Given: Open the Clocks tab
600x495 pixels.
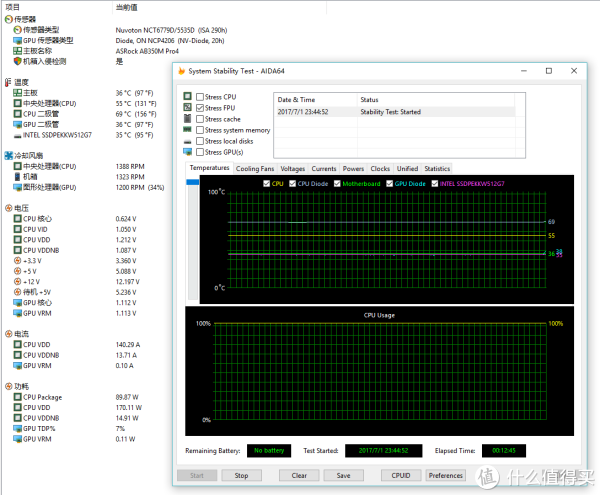Looking at the screenshot, I should click(380, 169).
